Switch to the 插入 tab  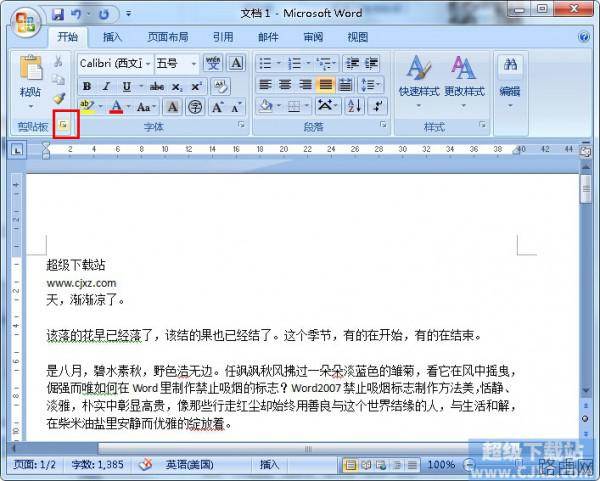tap(112, 37)
